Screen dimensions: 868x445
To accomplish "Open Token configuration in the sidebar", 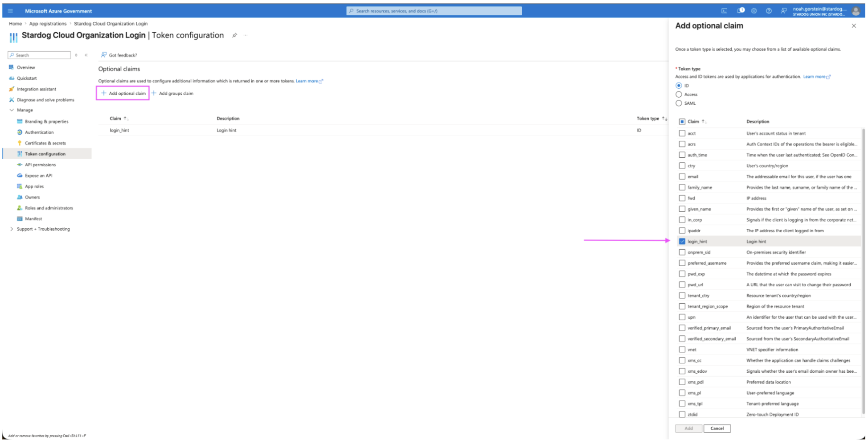I will coord(47,154).
